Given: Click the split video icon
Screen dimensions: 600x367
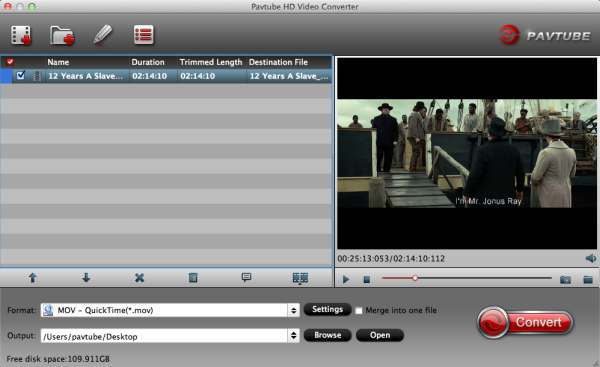Looking at the screenshot, I should pos(300,278).
